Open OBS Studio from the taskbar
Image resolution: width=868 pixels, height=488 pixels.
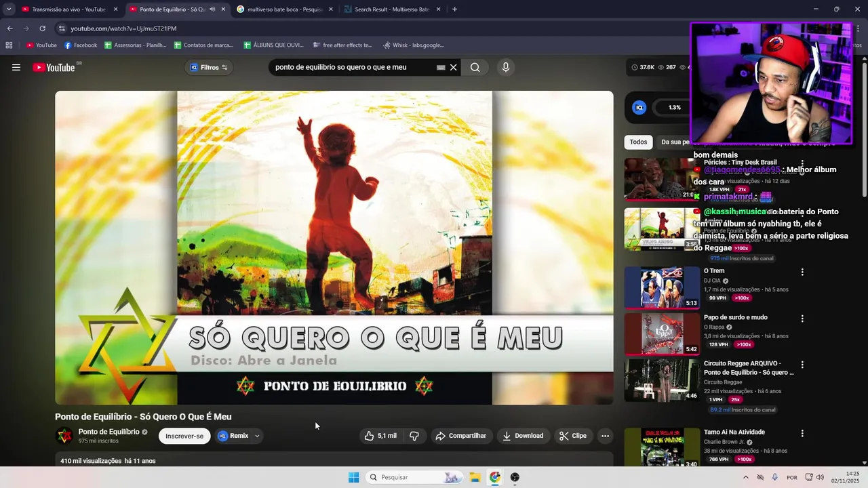(x=515, y=477)
